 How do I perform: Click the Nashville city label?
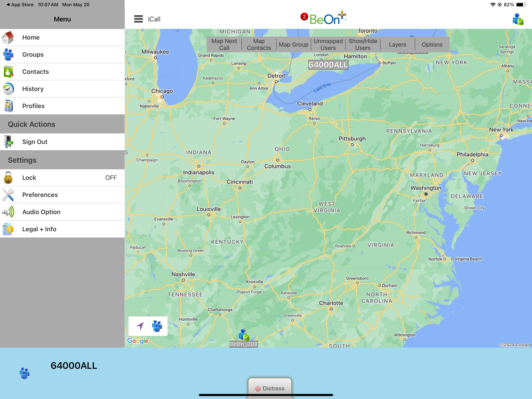183,274
